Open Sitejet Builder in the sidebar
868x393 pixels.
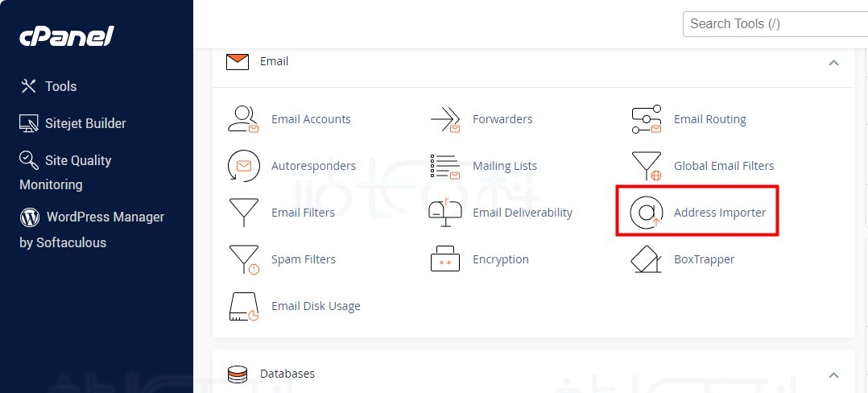[72, 123]
